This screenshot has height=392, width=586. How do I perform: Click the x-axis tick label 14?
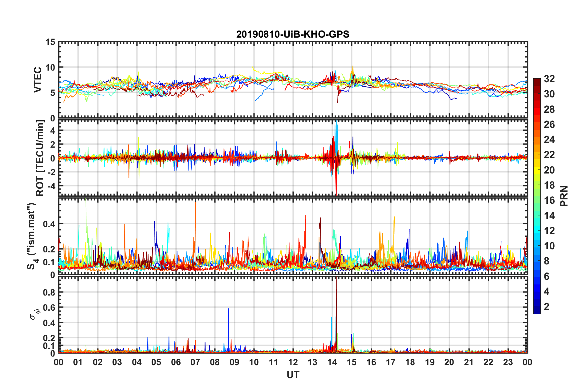point(332,362)
